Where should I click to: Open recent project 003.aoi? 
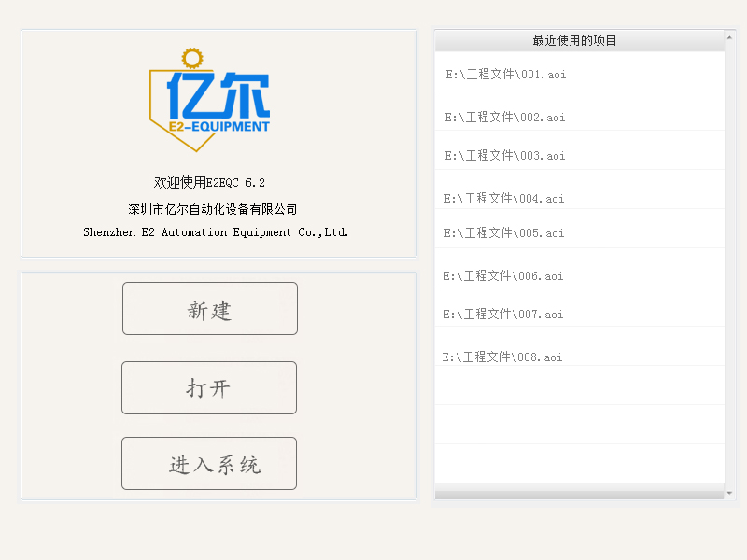click(504, 155)
